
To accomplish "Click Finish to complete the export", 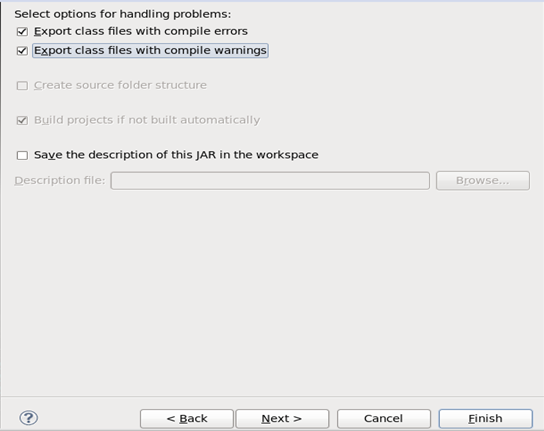I will click(485, 419).
